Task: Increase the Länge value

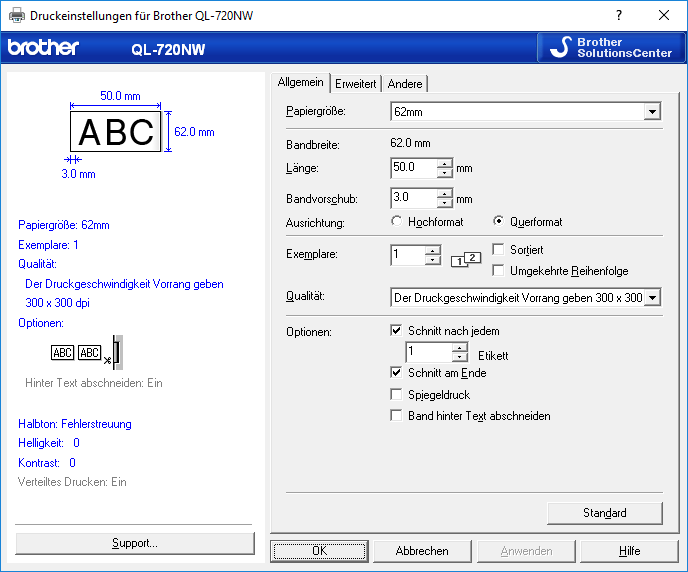Action: coord(444,163)
